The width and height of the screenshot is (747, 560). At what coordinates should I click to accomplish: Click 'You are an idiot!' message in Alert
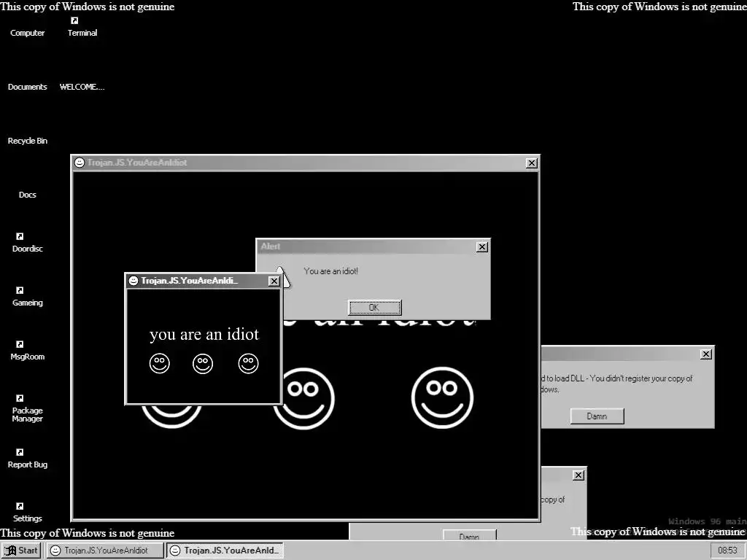point(330,271)
